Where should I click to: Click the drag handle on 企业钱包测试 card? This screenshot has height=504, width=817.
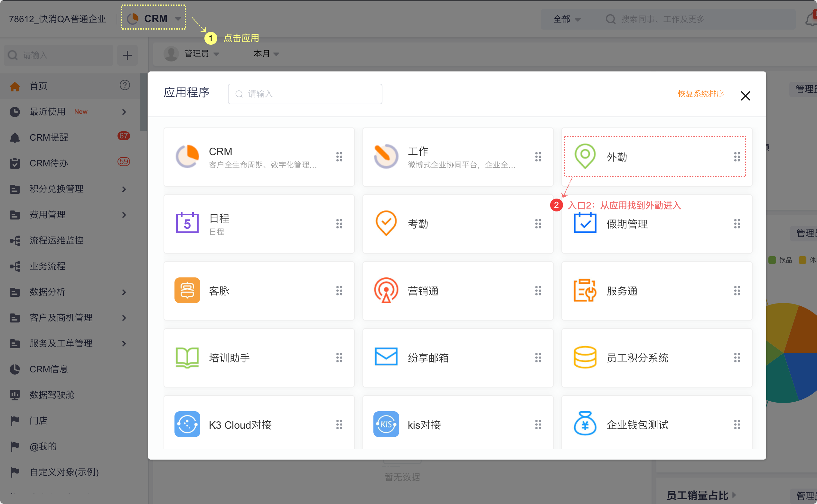point(737,425)
